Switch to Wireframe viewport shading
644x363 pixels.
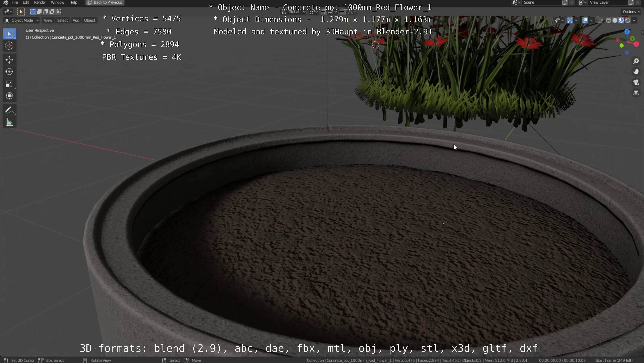tap(609, 20)
